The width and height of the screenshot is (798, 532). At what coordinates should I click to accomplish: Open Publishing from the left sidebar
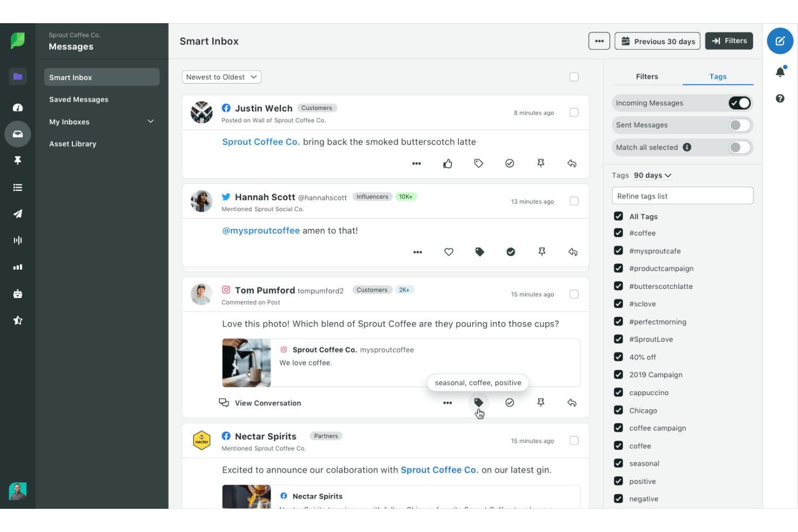click(x=18, y=214)
